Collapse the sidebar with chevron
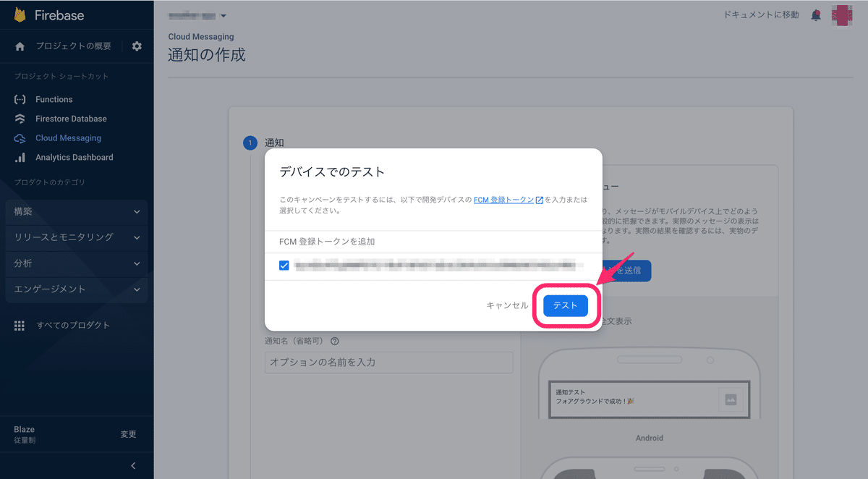Screen dimensions: 868x479 [x=133, y=465]
